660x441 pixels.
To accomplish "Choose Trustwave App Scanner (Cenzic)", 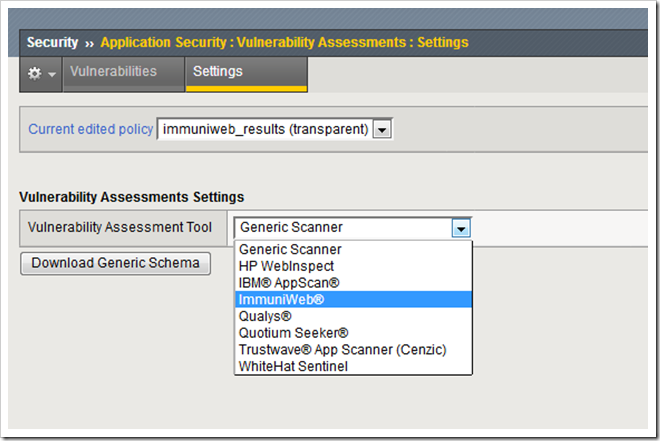I will pyautogui.click(x=342, y=350).
